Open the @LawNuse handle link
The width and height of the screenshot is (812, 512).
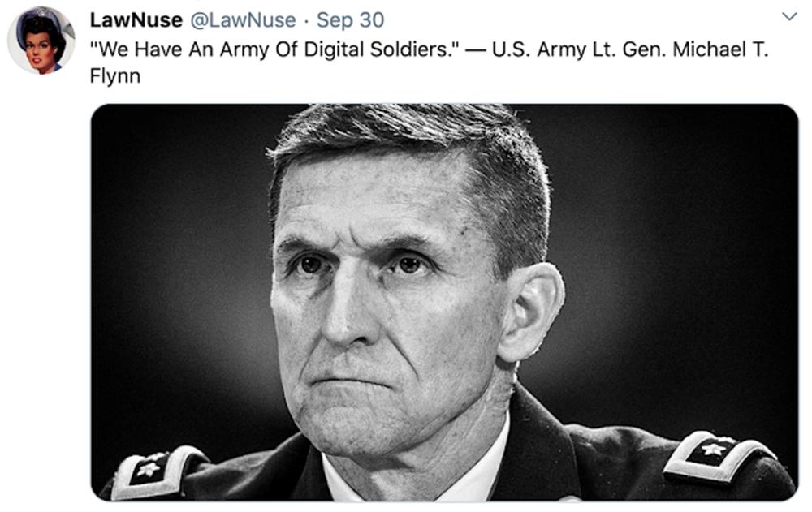click(243, 19)
